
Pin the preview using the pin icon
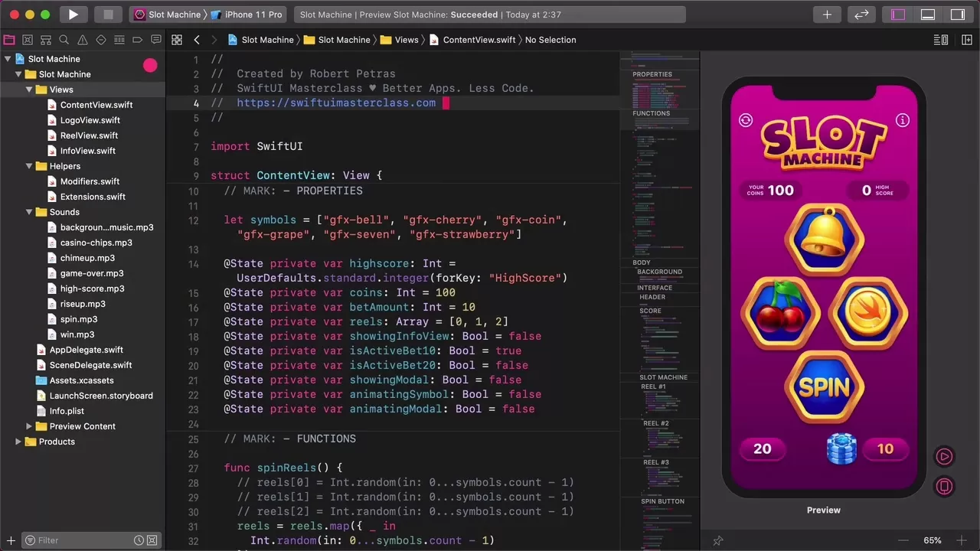pos(717,540)
